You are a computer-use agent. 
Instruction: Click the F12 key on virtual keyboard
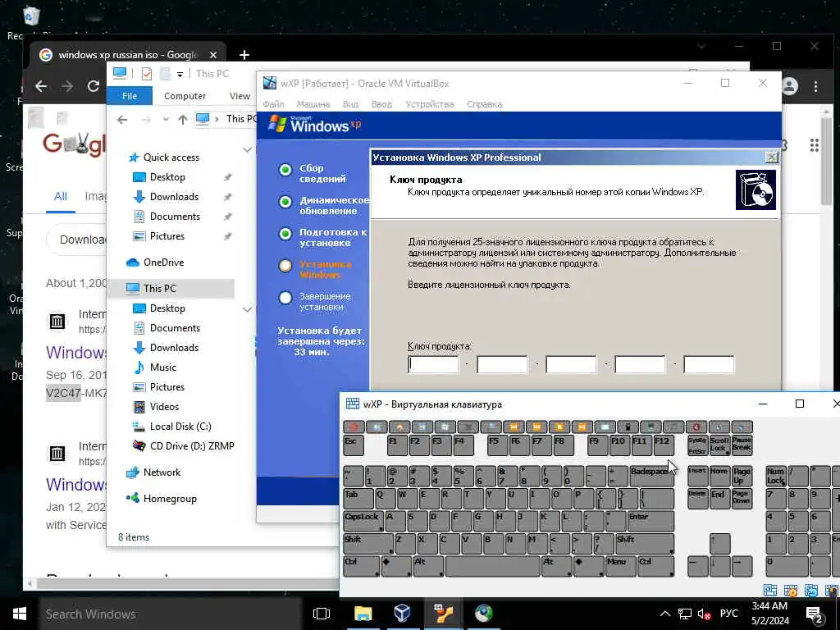664,445
